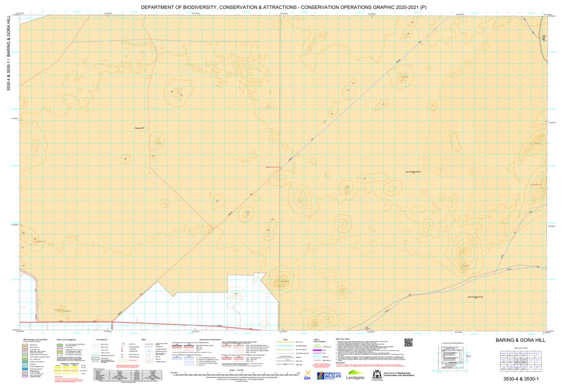The height and width of the screenshot is (392, 585).
Task: Select the Trails legend heading
Action: [284, 339]
